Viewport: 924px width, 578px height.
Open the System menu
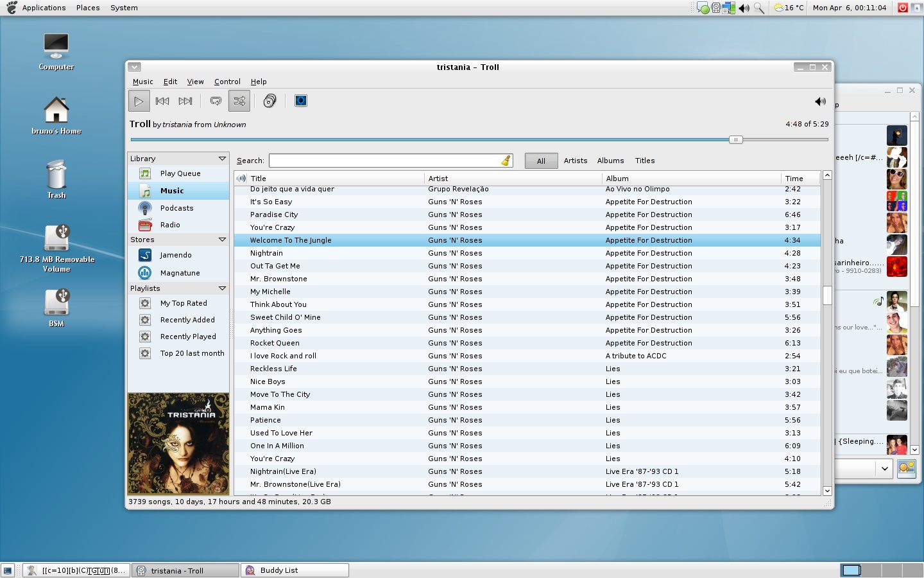(124, 8)
